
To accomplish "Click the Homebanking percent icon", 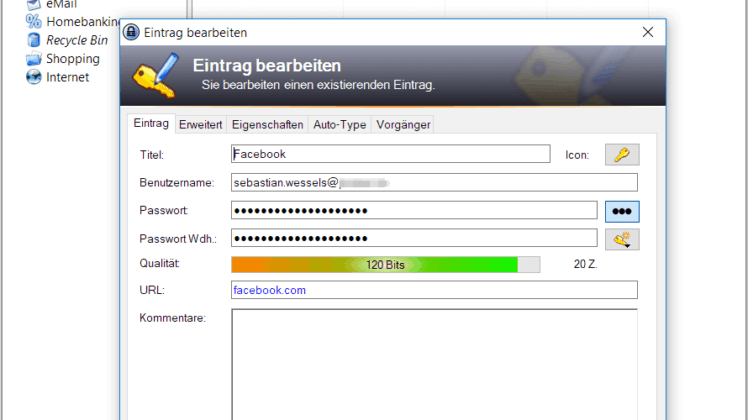I will pos(34,22).
